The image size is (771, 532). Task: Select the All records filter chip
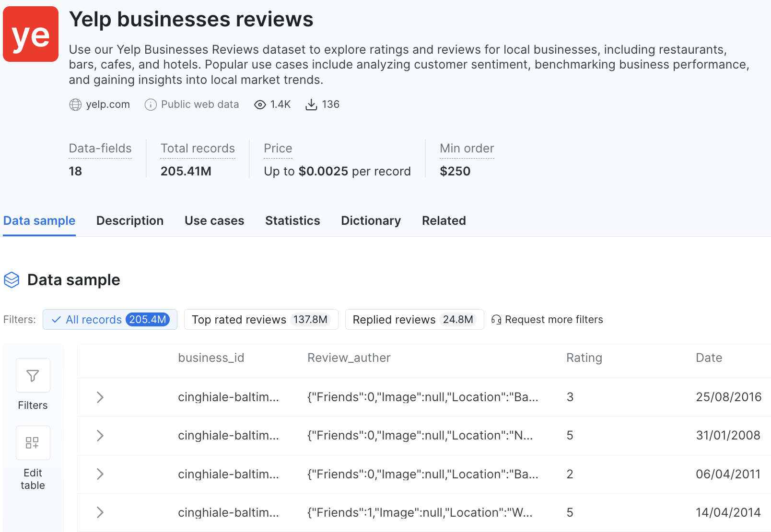(110, 320)
